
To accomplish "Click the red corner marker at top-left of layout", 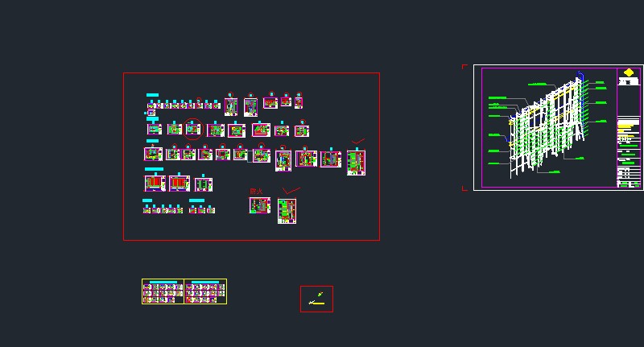I will [464, 67].
